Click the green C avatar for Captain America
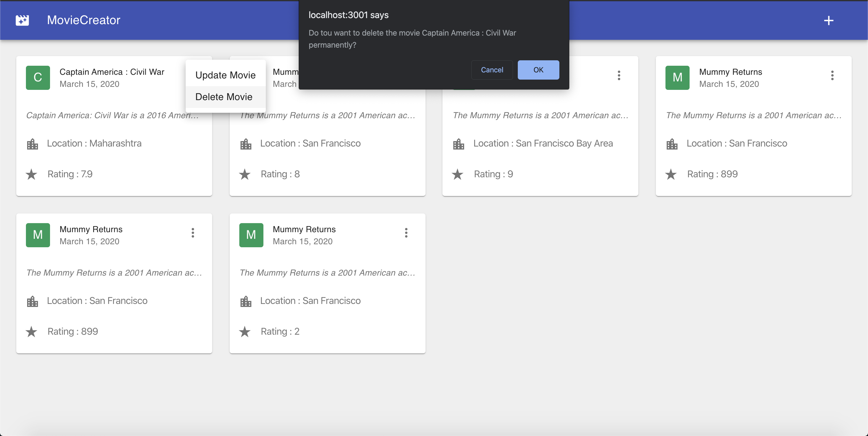 pos(38,77)
